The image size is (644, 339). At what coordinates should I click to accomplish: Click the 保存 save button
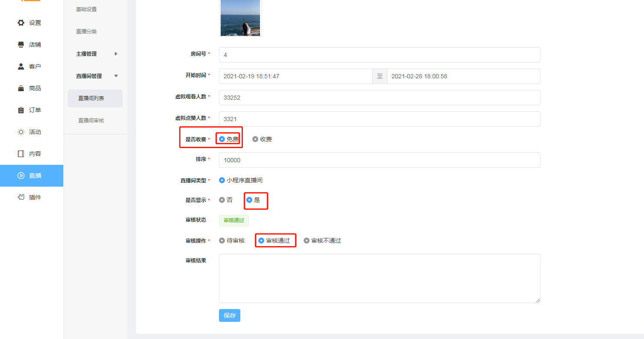click(x=230, y=315)
